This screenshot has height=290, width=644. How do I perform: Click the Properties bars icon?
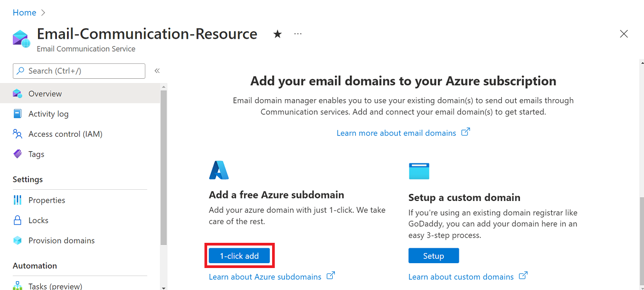(18, 200)
